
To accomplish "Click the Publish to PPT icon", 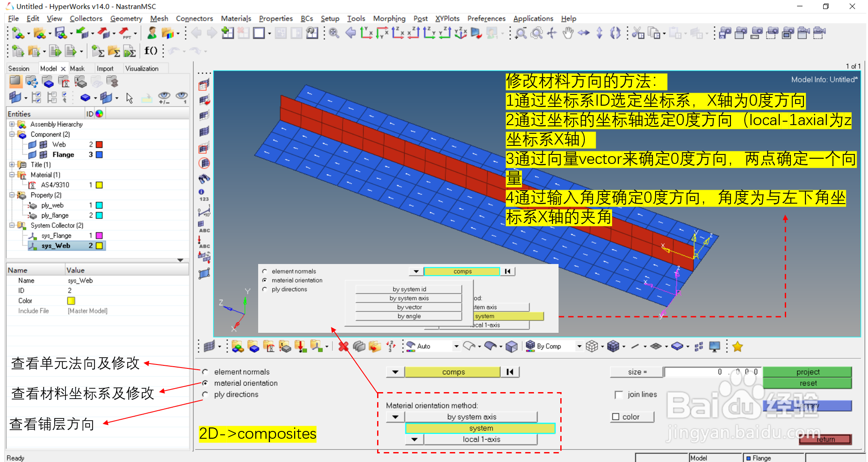I will [125, 33].
